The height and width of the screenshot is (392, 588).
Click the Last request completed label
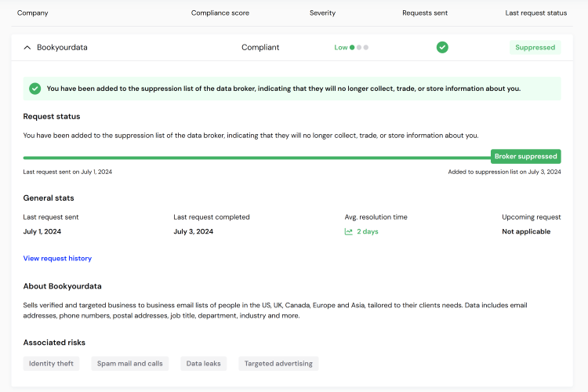click(x=212, y=217)
